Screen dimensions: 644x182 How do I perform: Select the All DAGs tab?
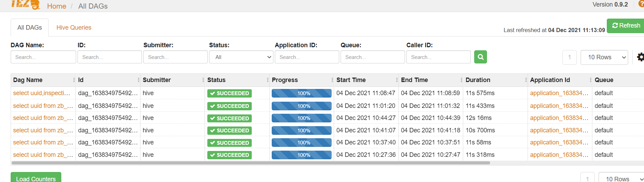(x=30, y=28)
